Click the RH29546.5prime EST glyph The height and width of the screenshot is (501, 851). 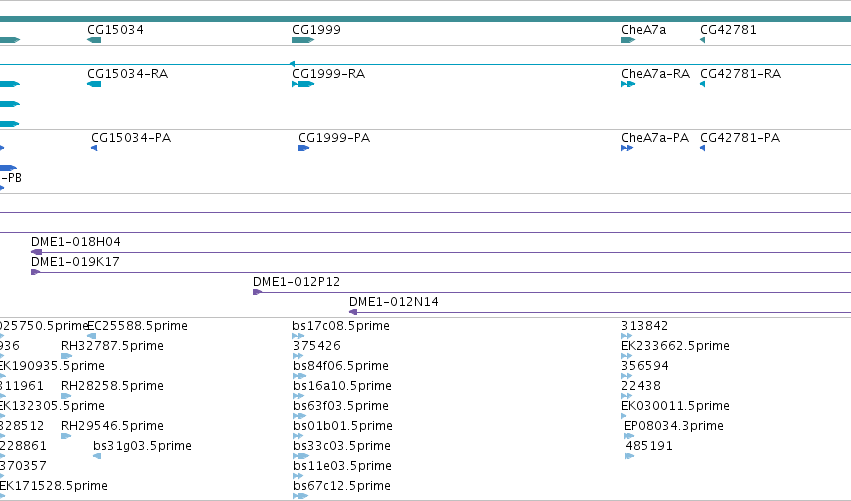(66, 436)
